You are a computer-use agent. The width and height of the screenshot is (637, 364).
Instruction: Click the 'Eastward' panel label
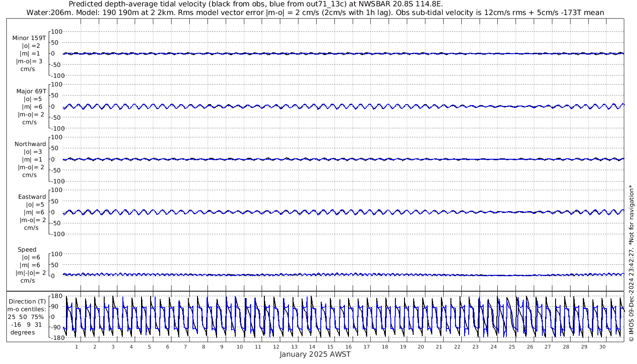point(32,197)
